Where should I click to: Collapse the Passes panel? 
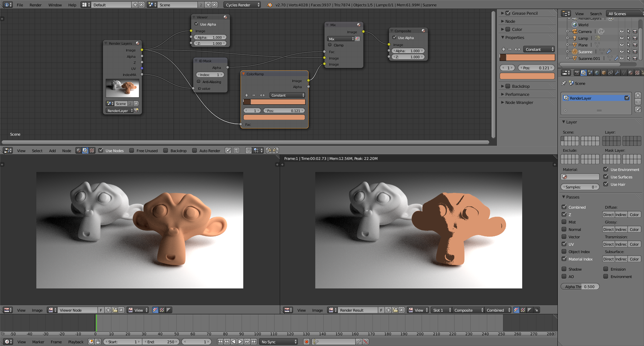[564, 197]
